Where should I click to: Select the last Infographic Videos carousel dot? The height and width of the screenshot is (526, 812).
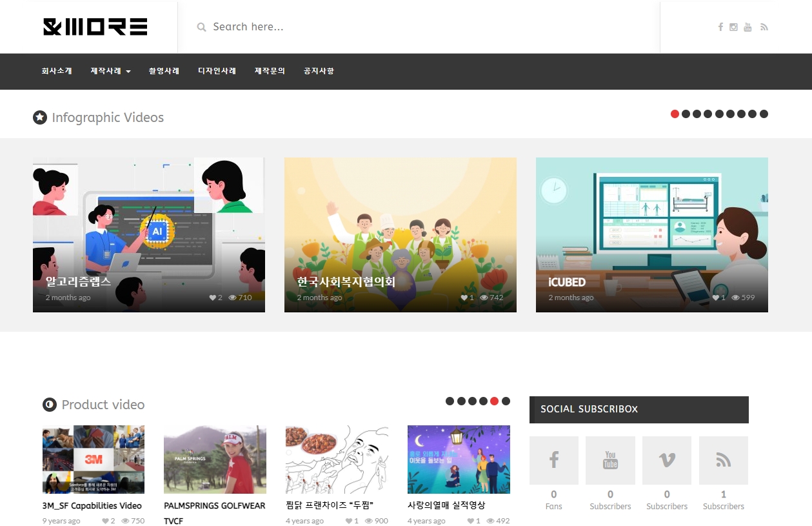(x=764, y=114)
